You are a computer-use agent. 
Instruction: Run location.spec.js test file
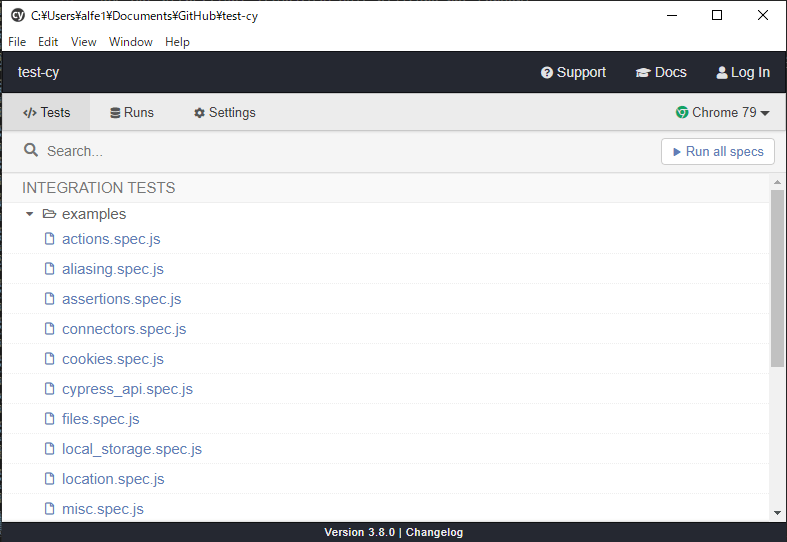click(x=113, y=479)
